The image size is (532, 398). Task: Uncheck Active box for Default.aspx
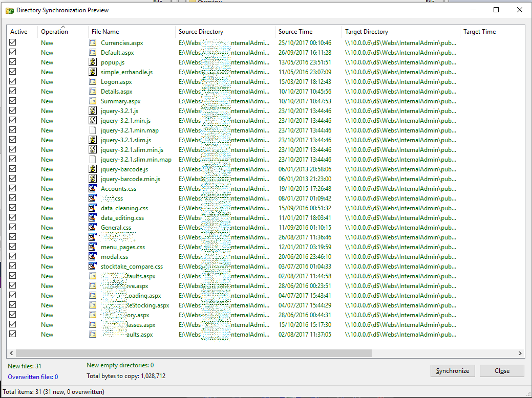[13, 52]
